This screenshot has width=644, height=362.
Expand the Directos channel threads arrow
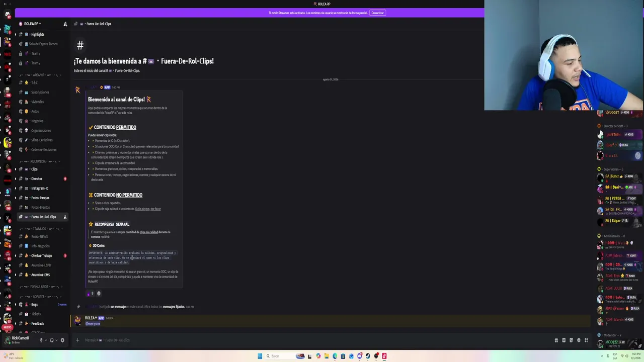[15, 178]
